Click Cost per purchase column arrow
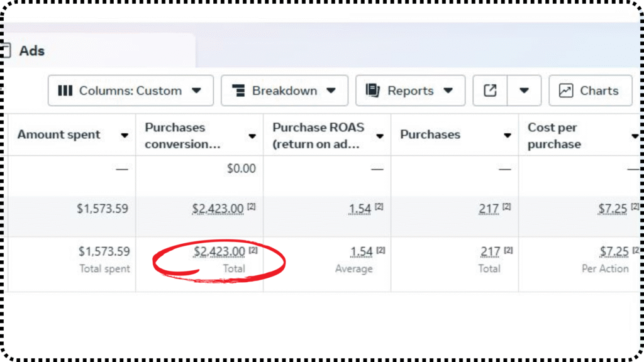Image resolution: width=644 pixels, height=362 pixels. click(635, 136)
